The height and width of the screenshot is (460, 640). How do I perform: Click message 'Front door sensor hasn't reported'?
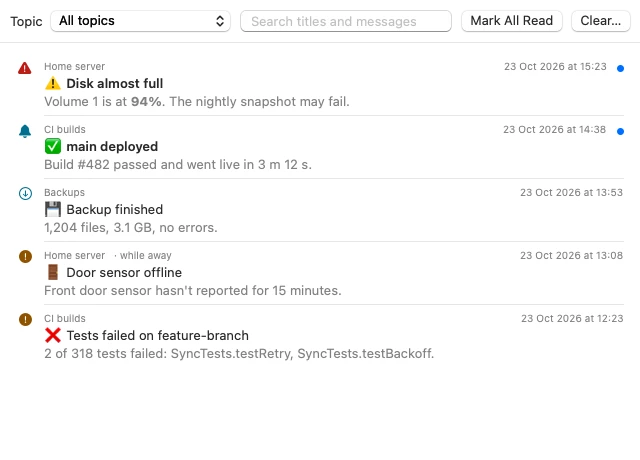(193, 291)
